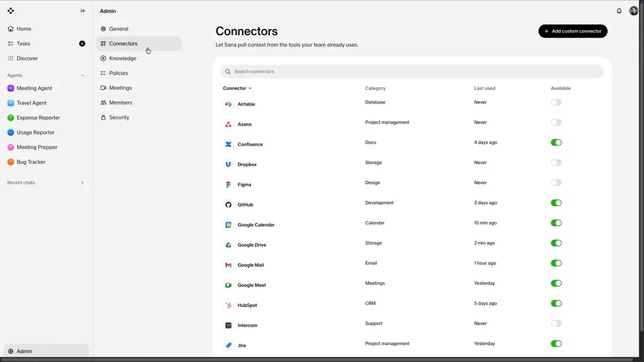Click the Travel Agent blue icon
Image resolution: width=644 pixels, height=362 pixels.
[11, 103]
